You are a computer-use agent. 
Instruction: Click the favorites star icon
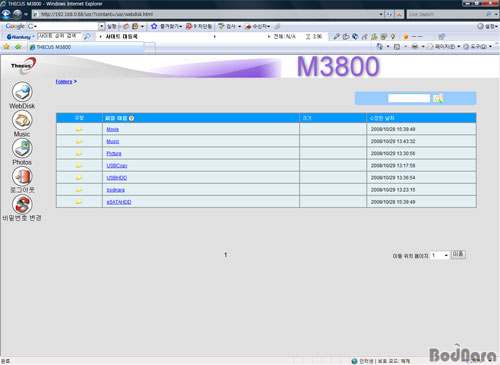[6, 47]
